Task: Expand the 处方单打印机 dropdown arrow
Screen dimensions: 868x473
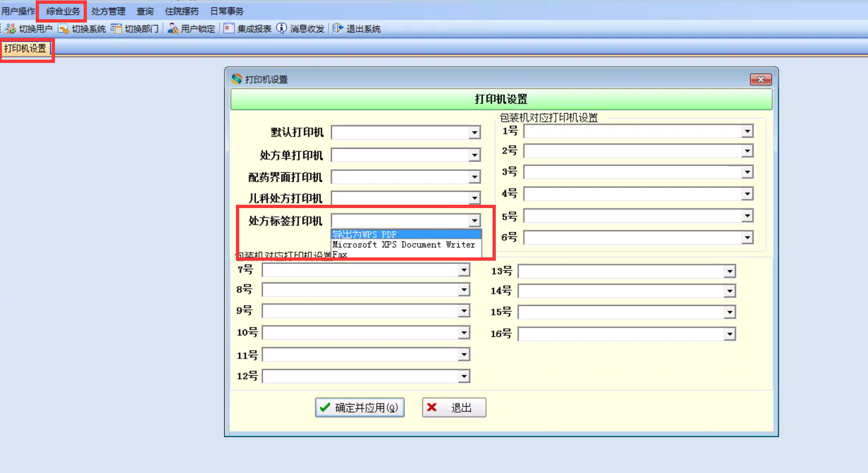Action: click(475, 155)
